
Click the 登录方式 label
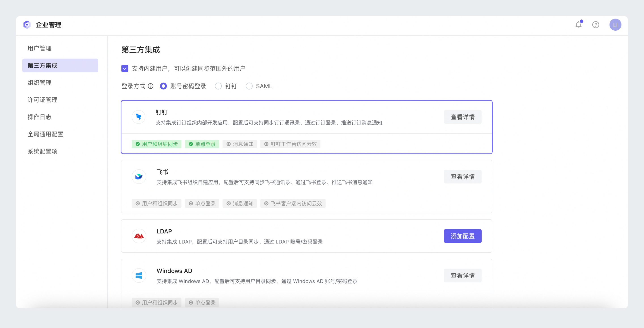[133, 86]
